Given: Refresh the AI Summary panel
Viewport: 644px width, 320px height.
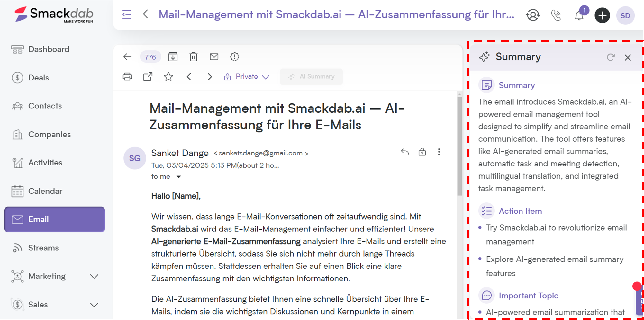Looking at the screenshot, I should tap(611, 57).
